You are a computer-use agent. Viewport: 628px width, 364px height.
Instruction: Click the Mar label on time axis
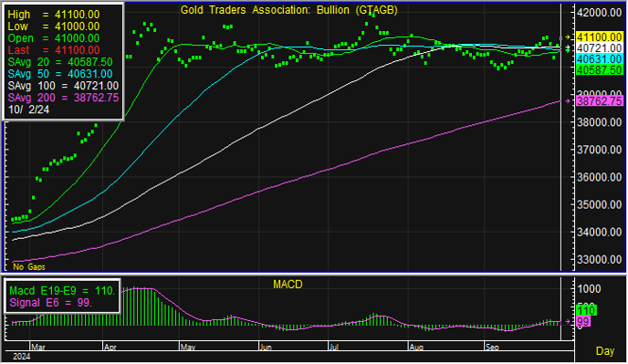click(x=38, y=348)
